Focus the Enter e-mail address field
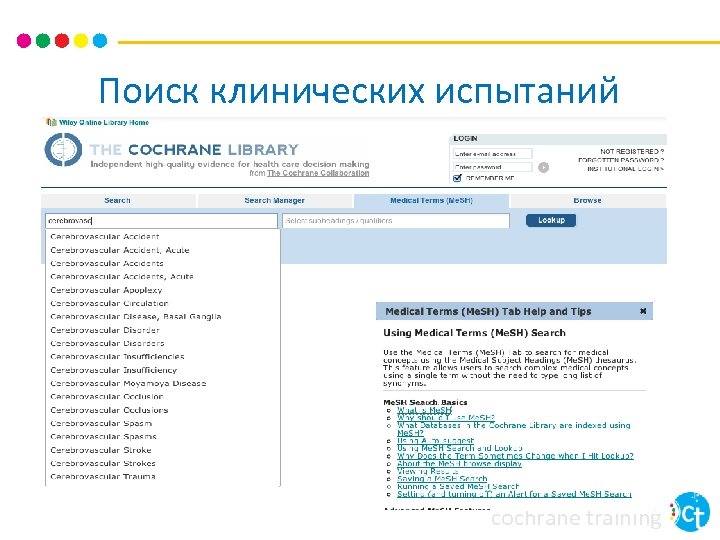 point(492,154)
